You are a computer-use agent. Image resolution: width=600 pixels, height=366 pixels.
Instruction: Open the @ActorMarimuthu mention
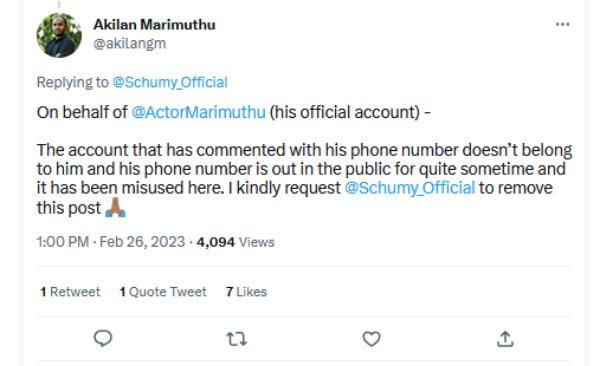(x=198, y=112)
